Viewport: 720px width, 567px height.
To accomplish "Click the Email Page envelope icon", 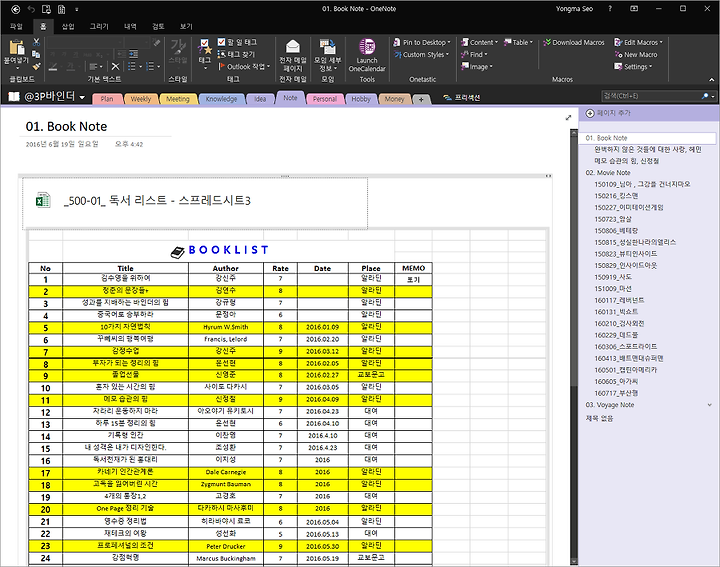I will tap(292, 47).
